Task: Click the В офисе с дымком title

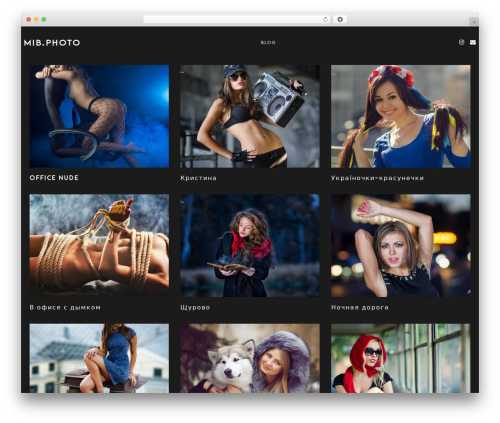Action: click(x=65, y=307)
